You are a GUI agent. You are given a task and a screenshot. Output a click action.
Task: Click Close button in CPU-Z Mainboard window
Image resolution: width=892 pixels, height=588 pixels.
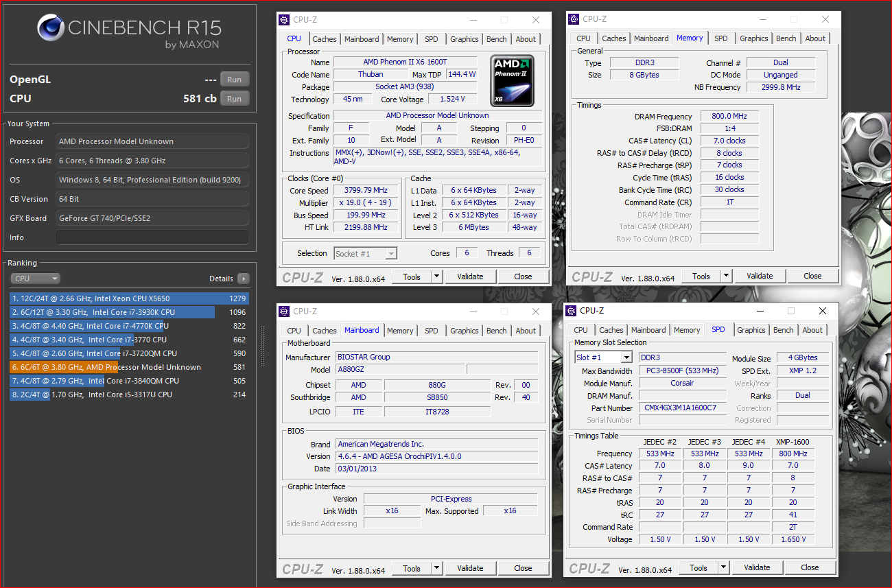tap(523, 568)
